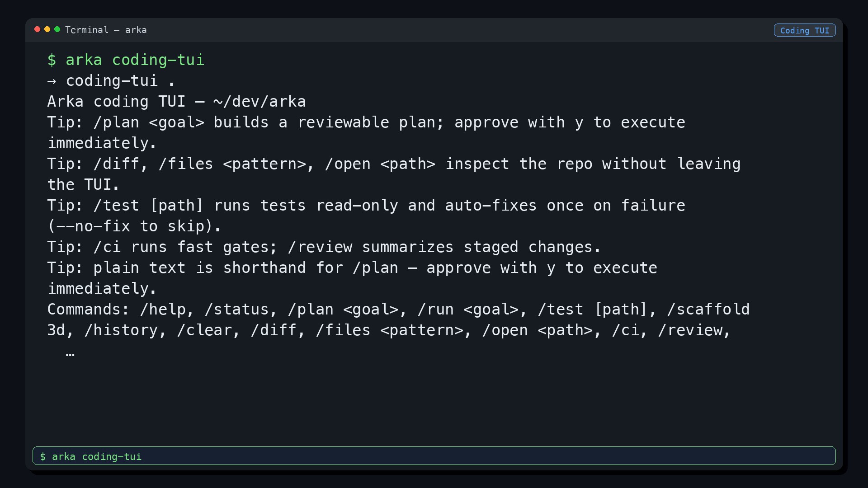This screenshot has height=488, width=868.
Task: Click the Coding TUI badge
Action: pos(805,30)
